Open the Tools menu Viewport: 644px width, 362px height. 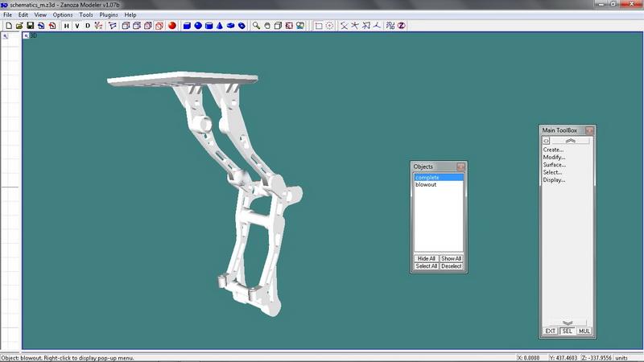click(x=86, y=15)
